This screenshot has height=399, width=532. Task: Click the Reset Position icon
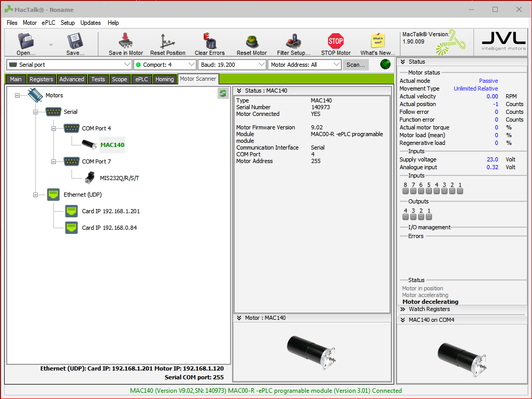pos(167,41)
